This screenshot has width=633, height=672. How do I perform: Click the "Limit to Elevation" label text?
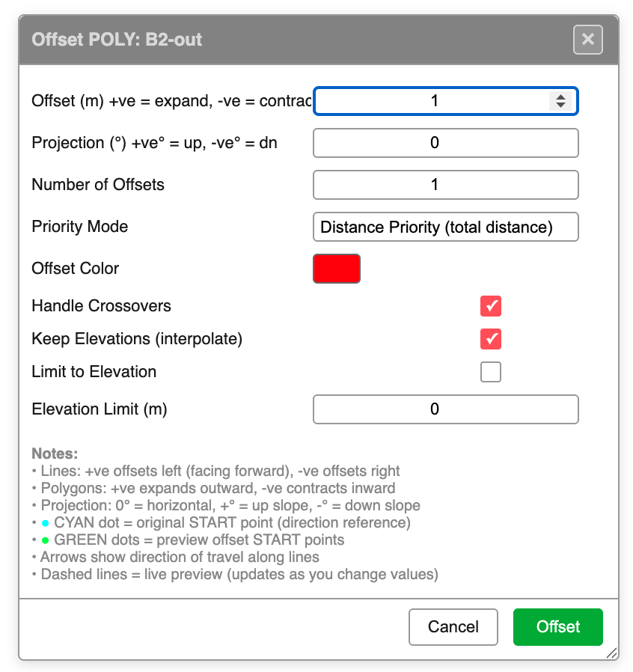(94, 372)
